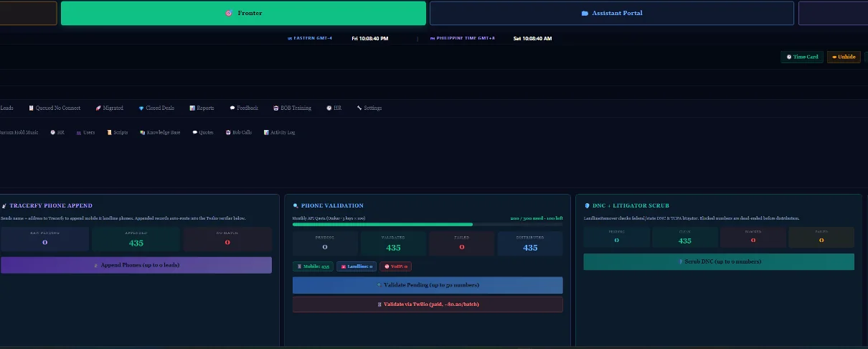Screen dimensions: 868x349
Task: Open the Activity Log sub-tab
Action: [279, 132]
